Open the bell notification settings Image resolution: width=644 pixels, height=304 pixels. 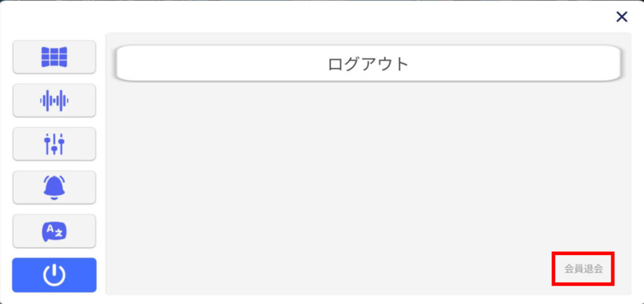pyautogui.click(x=54, y=187)
